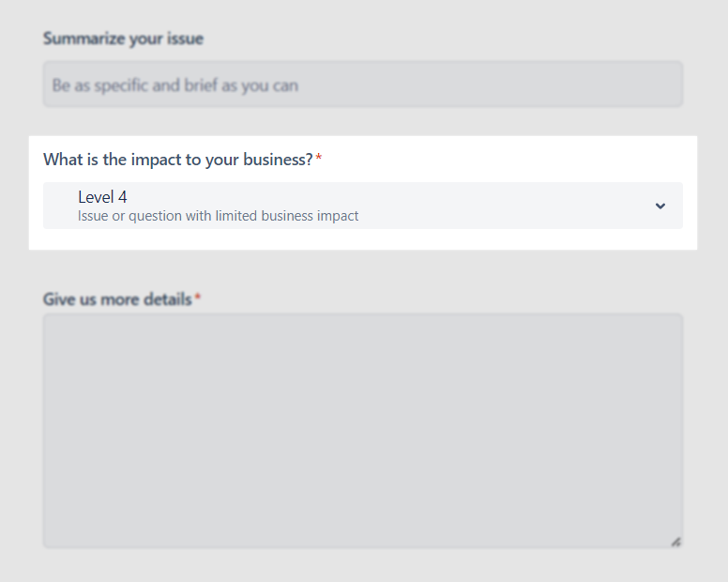Click the 'Summarize your issue' input field
Viewport: 728px width, 582px height.
pyautogui.click(x=363, y=84)
